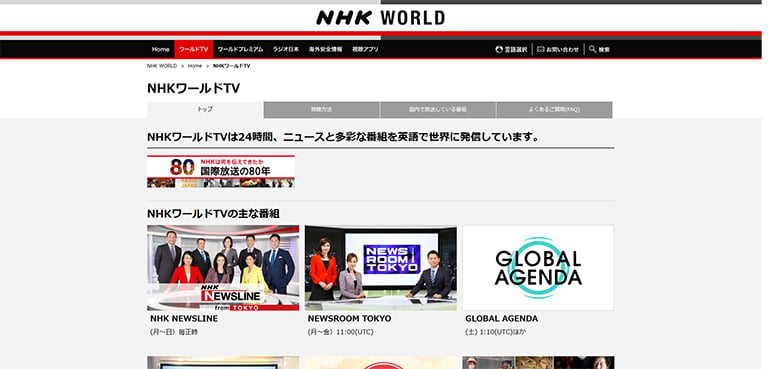
Task: Select the トップ tab
Action: (205, 110)
